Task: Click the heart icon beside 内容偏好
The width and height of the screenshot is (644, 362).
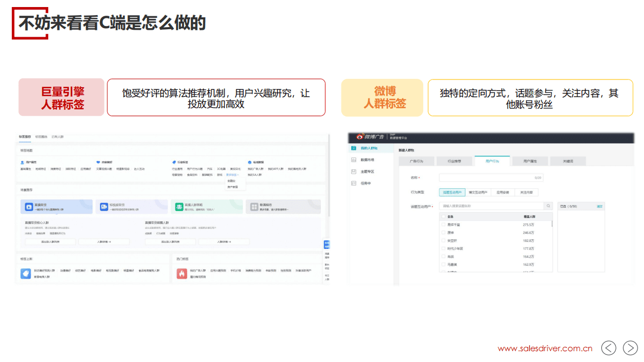Action: 97,161
